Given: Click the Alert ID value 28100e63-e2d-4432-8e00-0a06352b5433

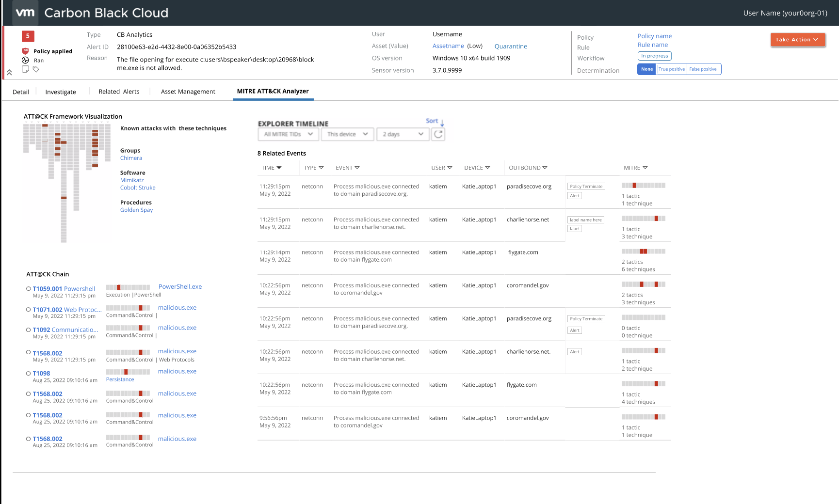Looking at the screenshot, I should 177,47.
